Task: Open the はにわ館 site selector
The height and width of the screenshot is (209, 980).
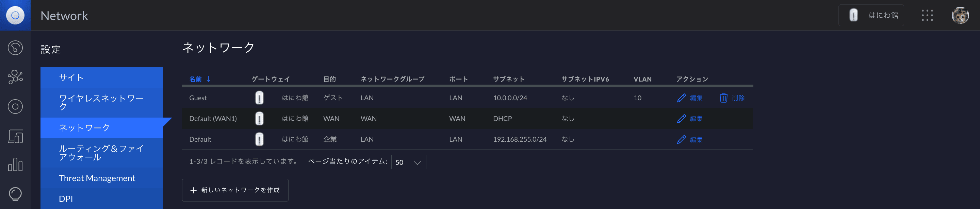Action: tap(871, 15)
